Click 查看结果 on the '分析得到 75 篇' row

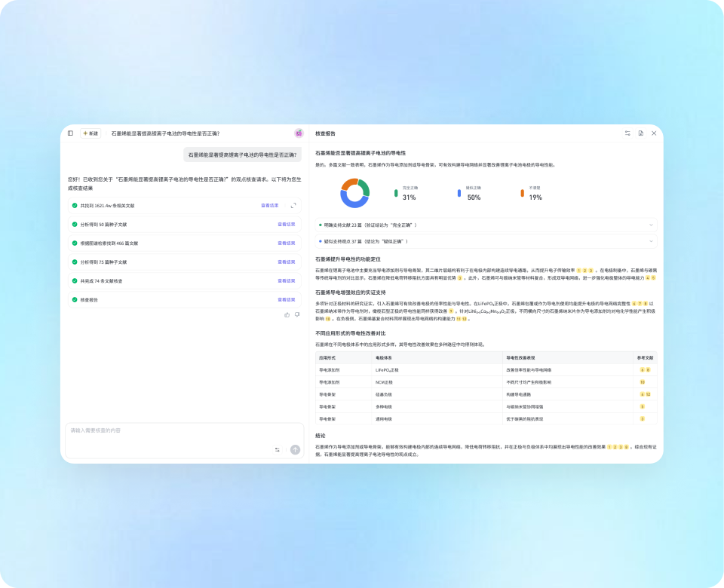tap(287, 262)
